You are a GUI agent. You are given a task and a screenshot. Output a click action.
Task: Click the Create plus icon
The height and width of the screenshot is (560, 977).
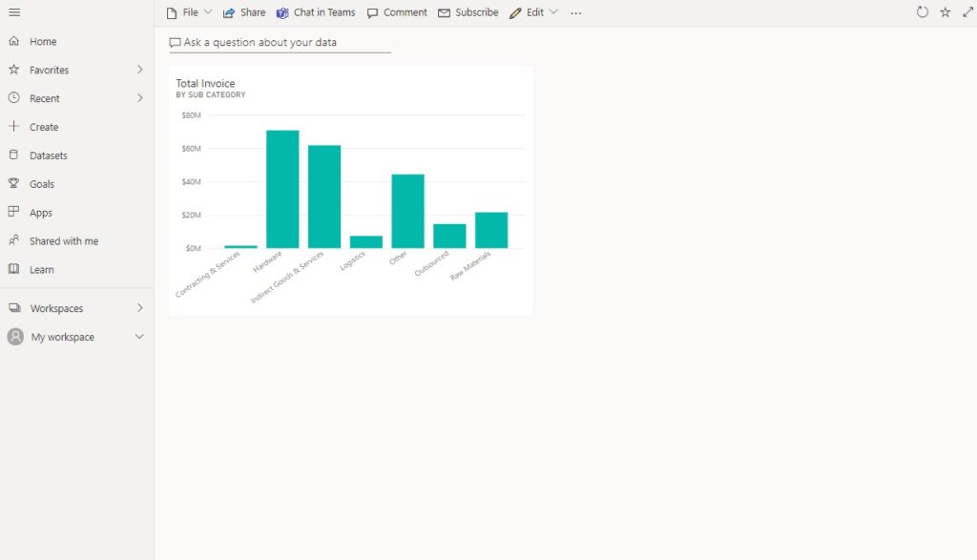pyautogui.click(x=13, y=127)
